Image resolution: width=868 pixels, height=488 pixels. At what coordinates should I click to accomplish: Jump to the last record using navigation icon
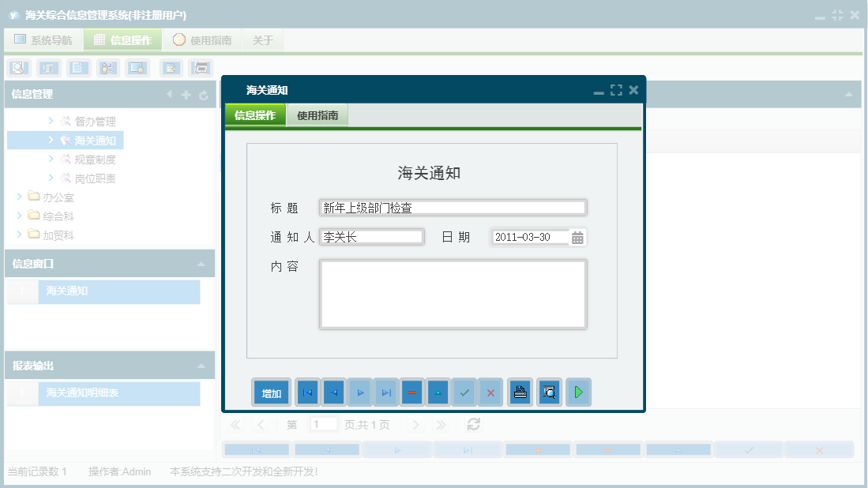(385, 392)
